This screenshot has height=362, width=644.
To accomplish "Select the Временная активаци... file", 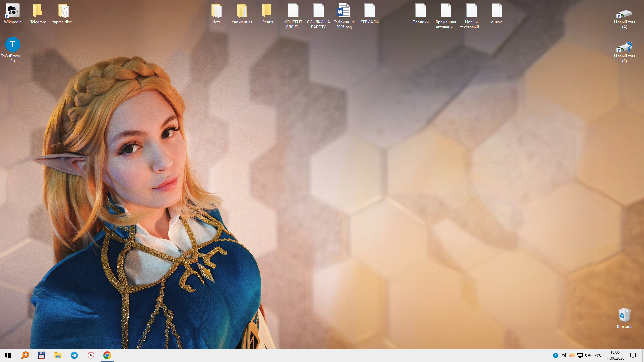I will pos(446,16).
